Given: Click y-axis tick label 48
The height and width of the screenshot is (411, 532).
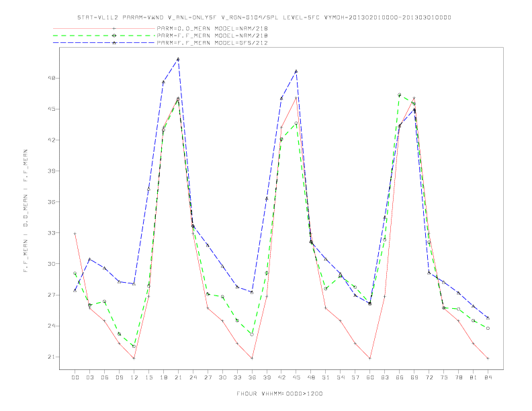Looking at the screenshot, I should 52,78.
